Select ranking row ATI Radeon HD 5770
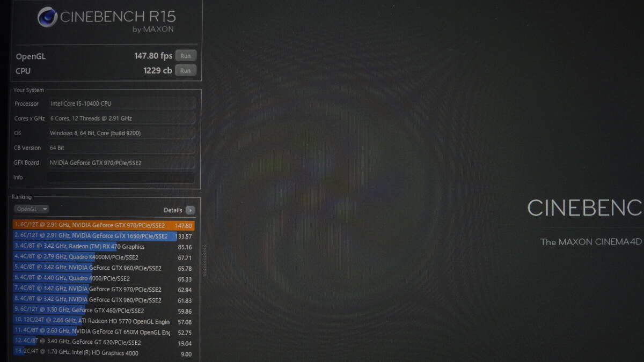This screenshot has width=644, height=362. pyautogui.click(x=104, y=321)
